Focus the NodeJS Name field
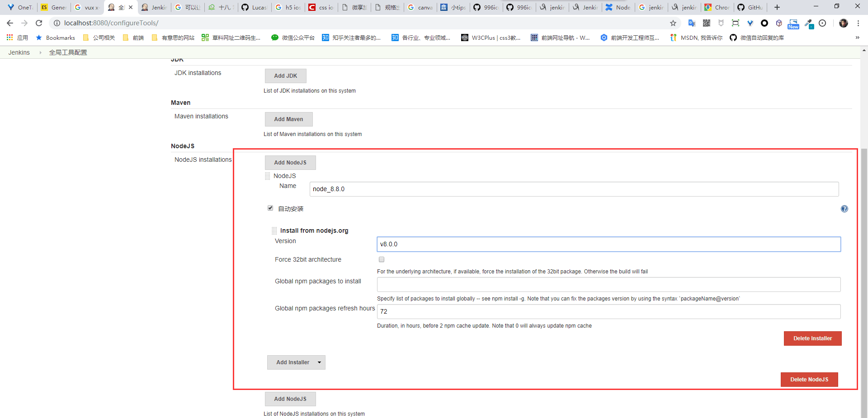Image resolution: width=868 pixels, height=418 pixels. pyautogui.click(x=574, y=189)
